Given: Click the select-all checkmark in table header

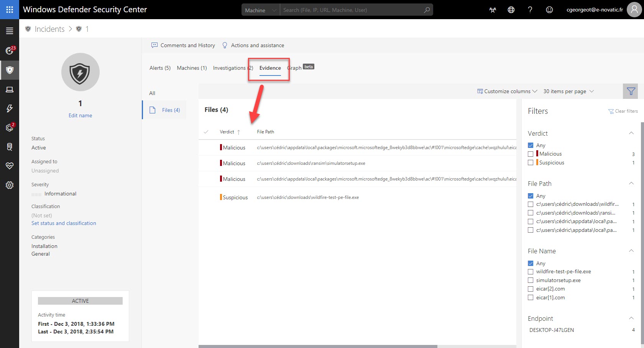Looking at the screenshot, I should tap(206, 132).
